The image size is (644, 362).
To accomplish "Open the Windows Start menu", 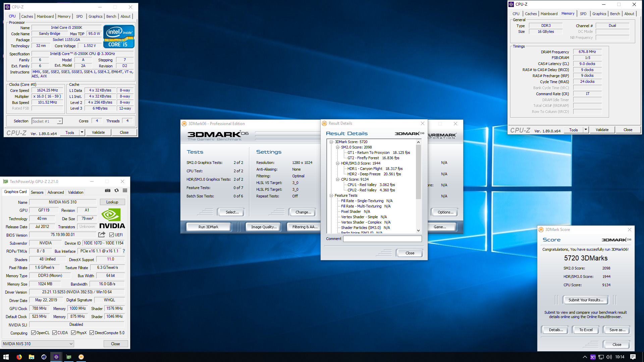I will (x=6, y=357).
